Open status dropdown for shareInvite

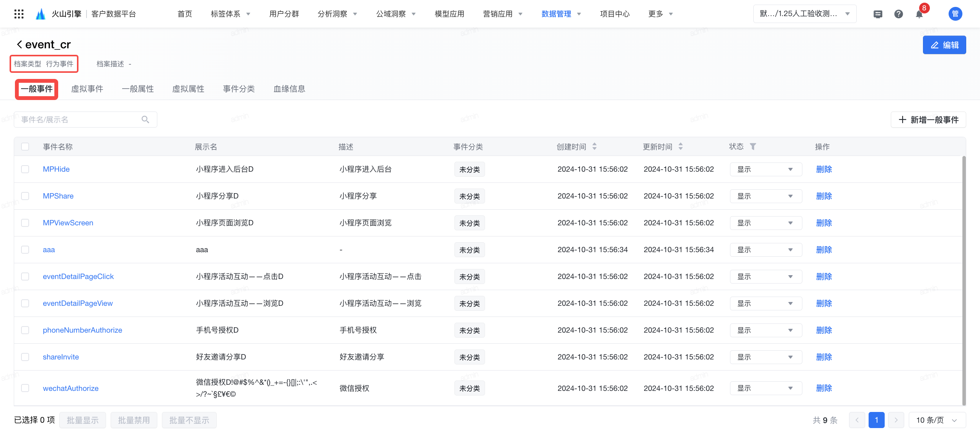(x=766, y=357)
